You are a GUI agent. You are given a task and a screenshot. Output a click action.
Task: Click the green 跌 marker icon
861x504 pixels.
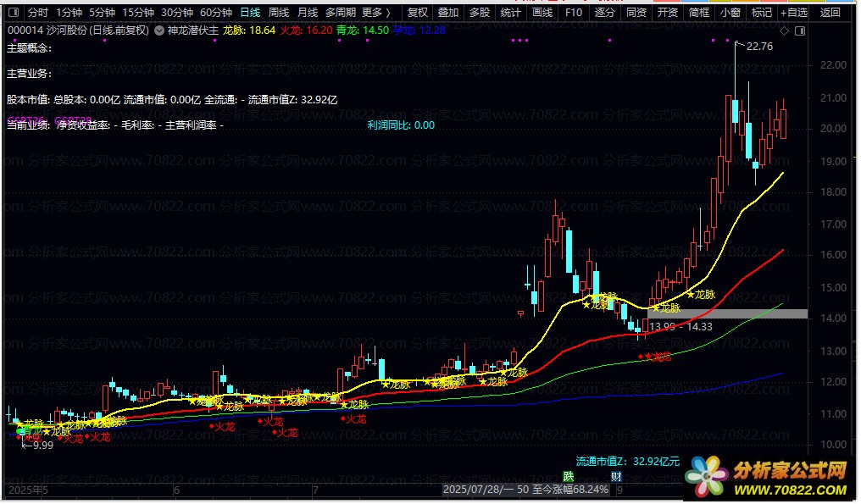568,477
